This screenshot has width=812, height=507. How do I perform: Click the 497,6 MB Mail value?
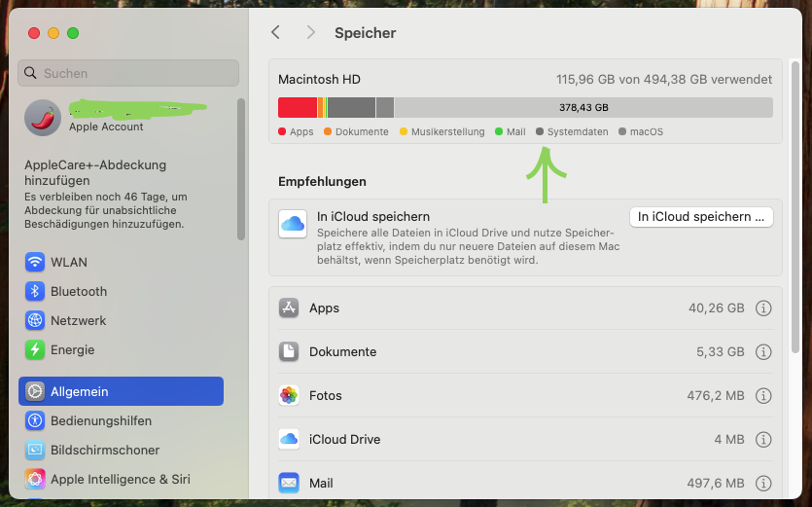[x=716, y=483]
